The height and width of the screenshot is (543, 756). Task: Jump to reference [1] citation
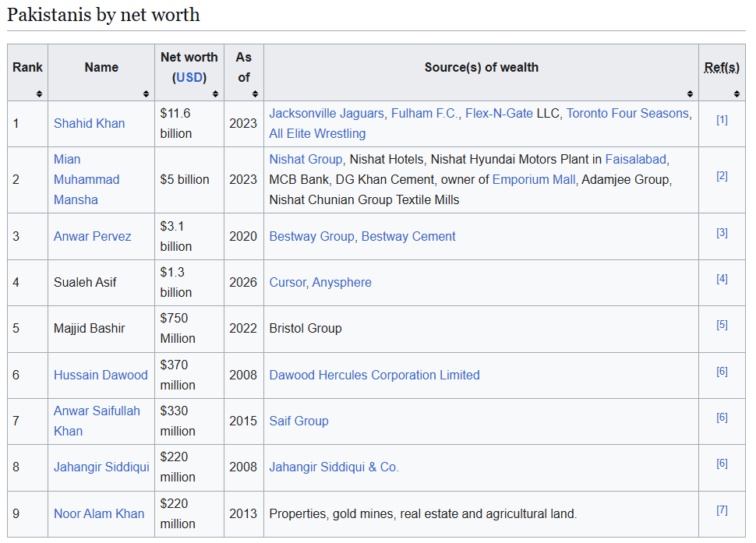pos(722,119)
